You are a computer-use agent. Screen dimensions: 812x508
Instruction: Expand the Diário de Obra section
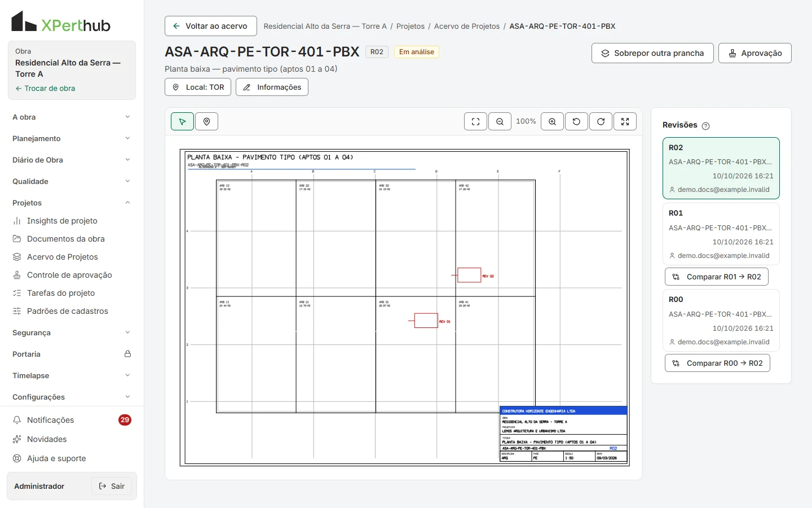pyautogui.click(x=72, y=160)
